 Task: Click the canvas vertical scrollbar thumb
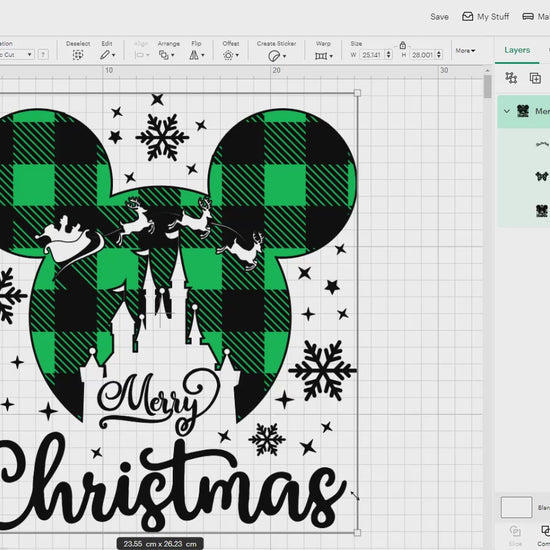point(487,87)
